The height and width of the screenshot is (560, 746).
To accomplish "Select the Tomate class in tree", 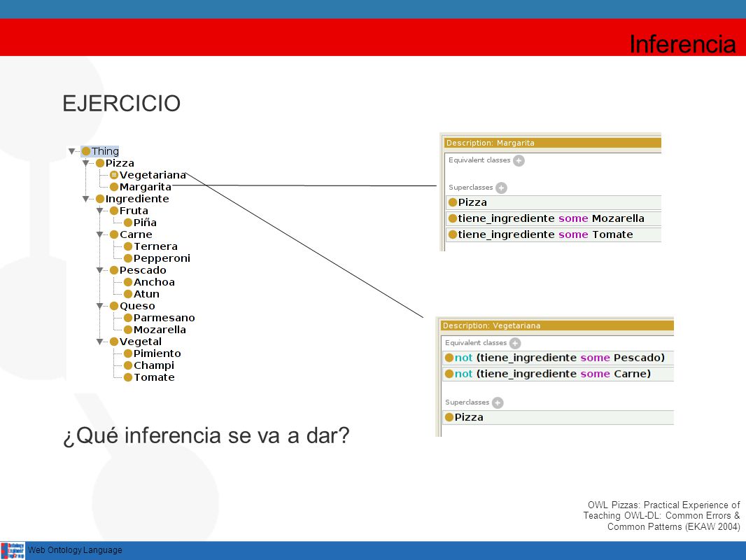I will [154, 377].
